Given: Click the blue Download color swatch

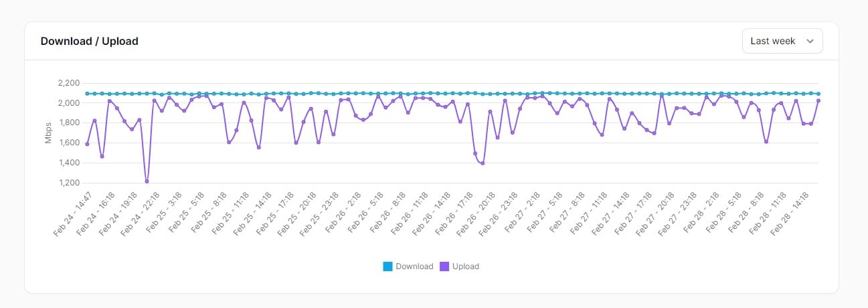Looking at the screenshot, I should tap(387, 266).
